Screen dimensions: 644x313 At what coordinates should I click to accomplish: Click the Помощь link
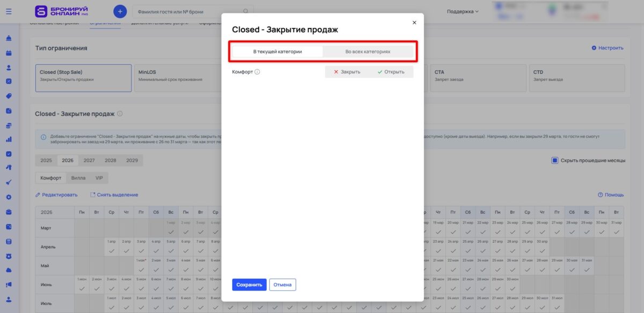[x=613, y=194]
